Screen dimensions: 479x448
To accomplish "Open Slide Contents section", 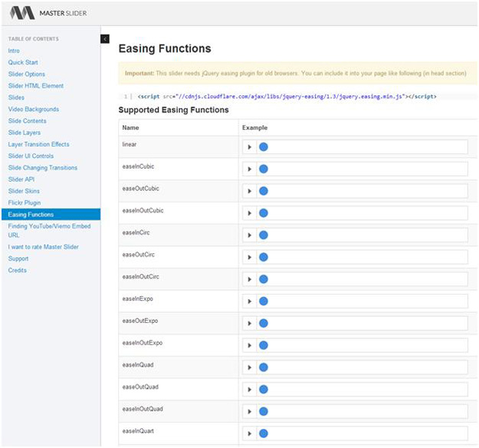I will coord(27,120).
